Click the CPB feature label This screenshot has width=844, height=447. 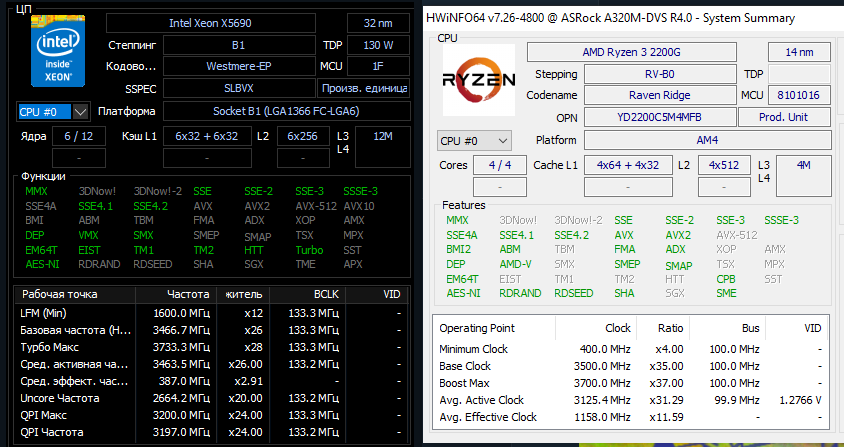tap(726, 279)
